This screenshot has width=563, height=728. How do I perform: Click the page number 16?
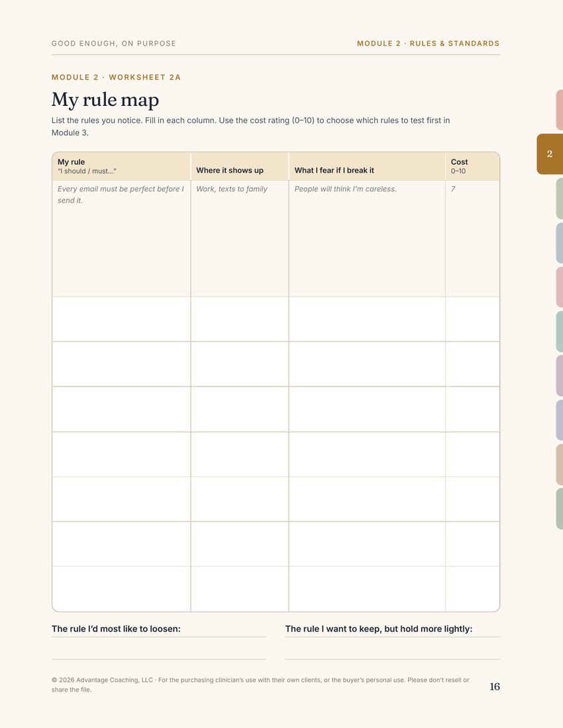(x=495, y=687)
